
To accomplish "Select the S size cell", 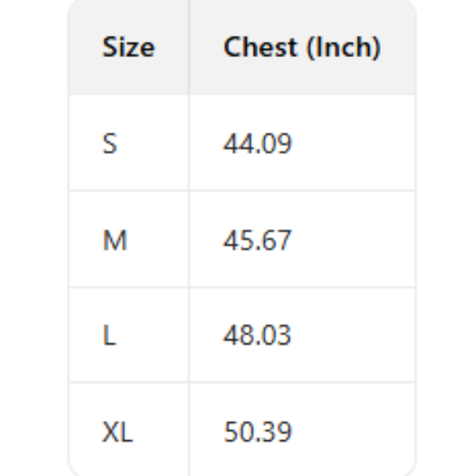I will (x=109, y=144).
